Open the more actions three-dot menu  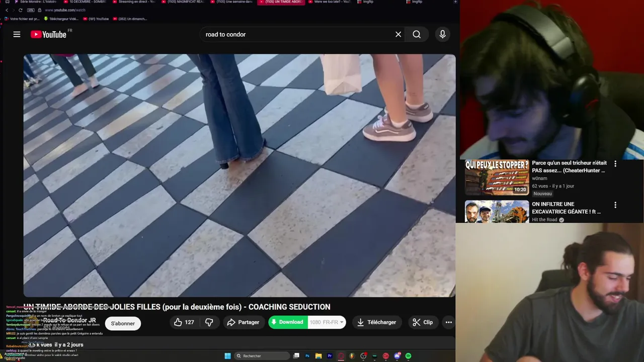click(448, 322)
